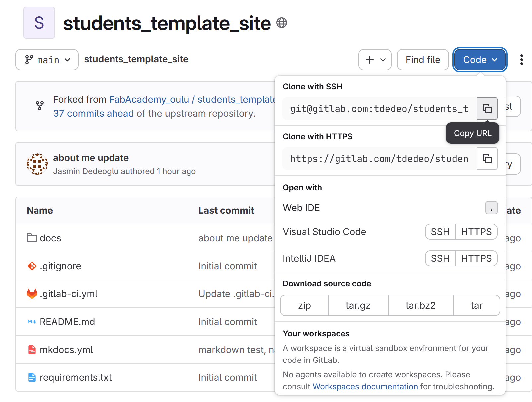The width and height of the screenshot is (532, 402).
Task: Click the README.md markdown icon
Action: tap(32, 321)
